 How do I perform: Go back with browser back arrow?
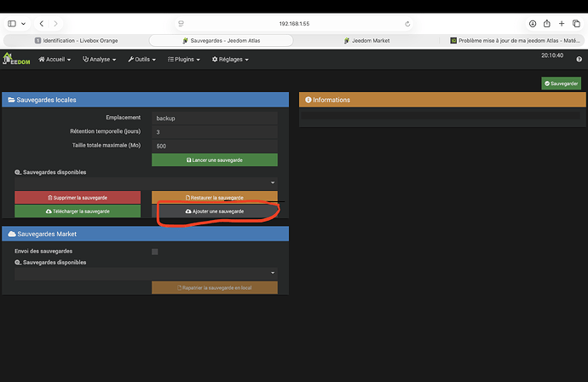(42, 24)
